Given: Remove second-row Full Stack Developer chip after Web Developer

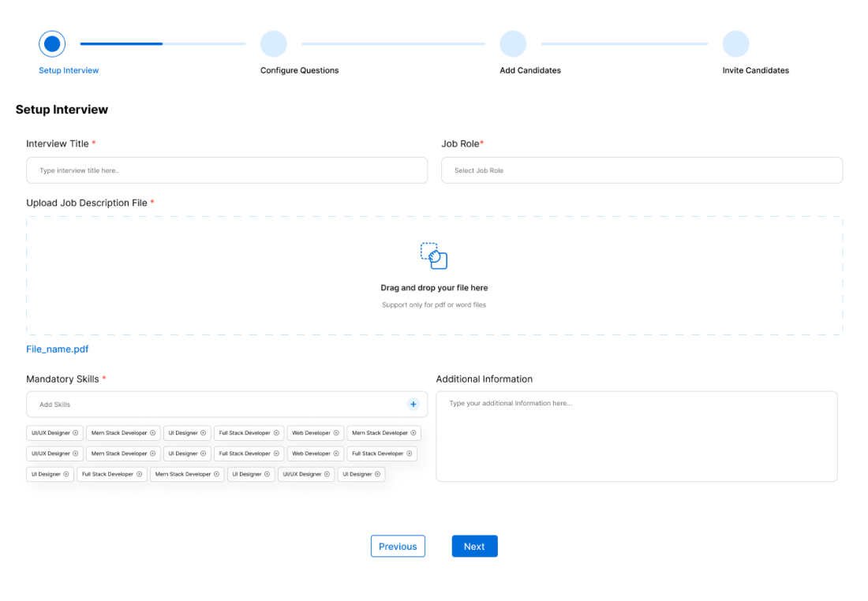Looking at the screenshot, I should (409, 454).
